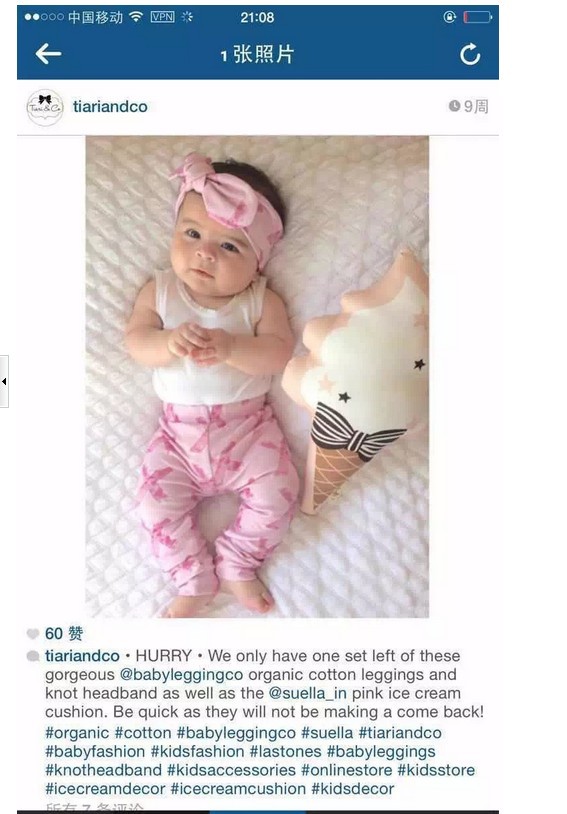This screenshot has width=567, height=814.
Task: Tap tiariandco name in the caption
Action: coord(82,656)
